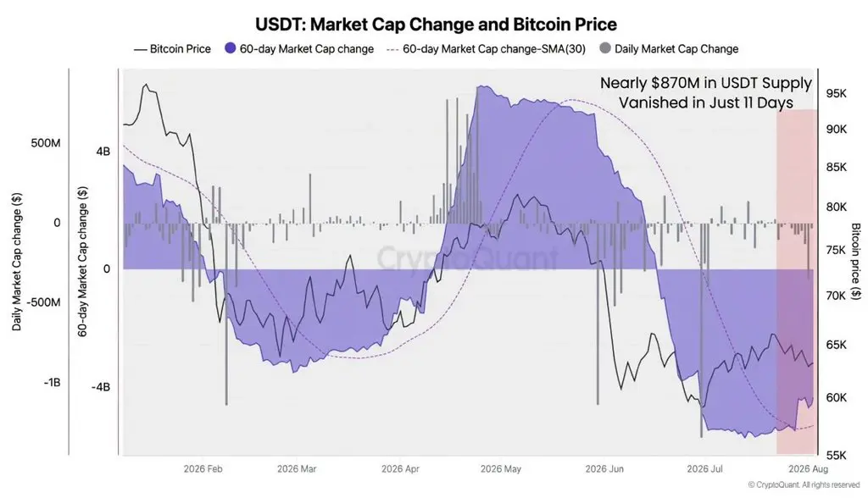
Task: Select the 2026 Mar axis label
Action: click(x=297, y=468)
